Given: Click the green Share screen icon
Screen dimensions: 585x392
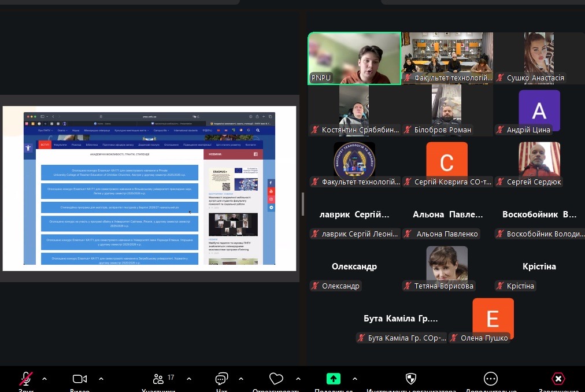Looking at the screenshot, I should coord(334,379).
